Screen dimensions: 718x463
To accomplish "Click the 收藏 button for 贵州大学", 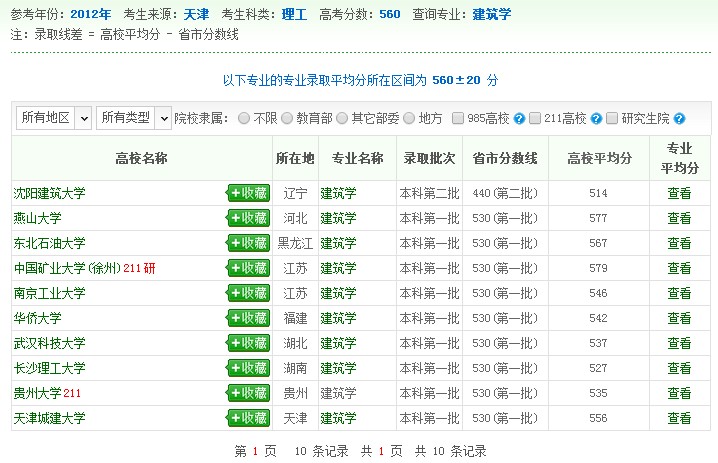I will pyautogui.click(x=248, y=393).
